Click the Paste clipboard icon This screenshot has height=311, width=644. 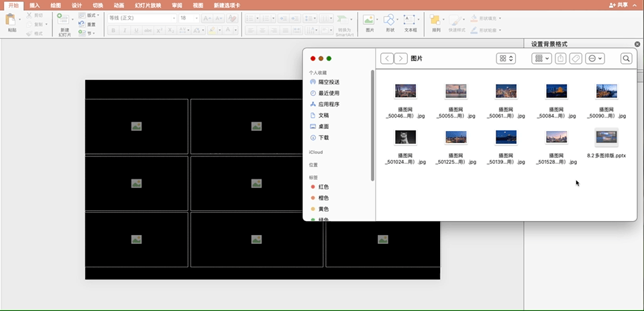tap(11, 19)
